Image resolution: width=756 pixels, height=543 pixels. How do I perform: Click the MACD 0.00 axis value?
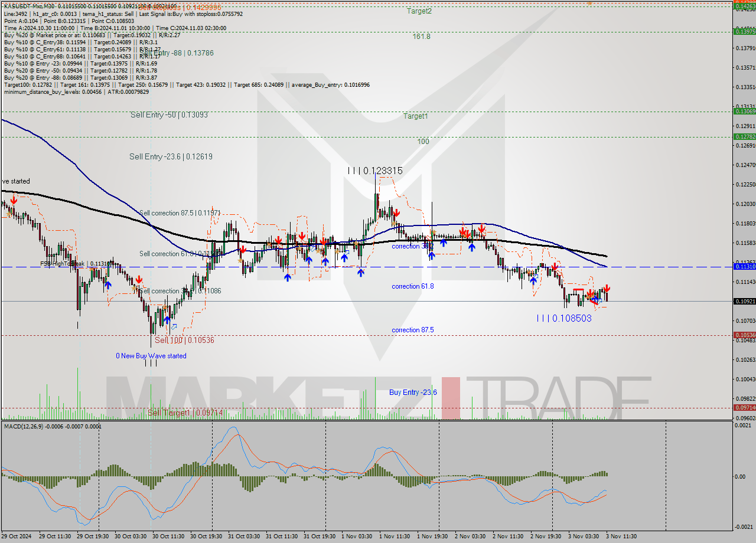point(741,476)
